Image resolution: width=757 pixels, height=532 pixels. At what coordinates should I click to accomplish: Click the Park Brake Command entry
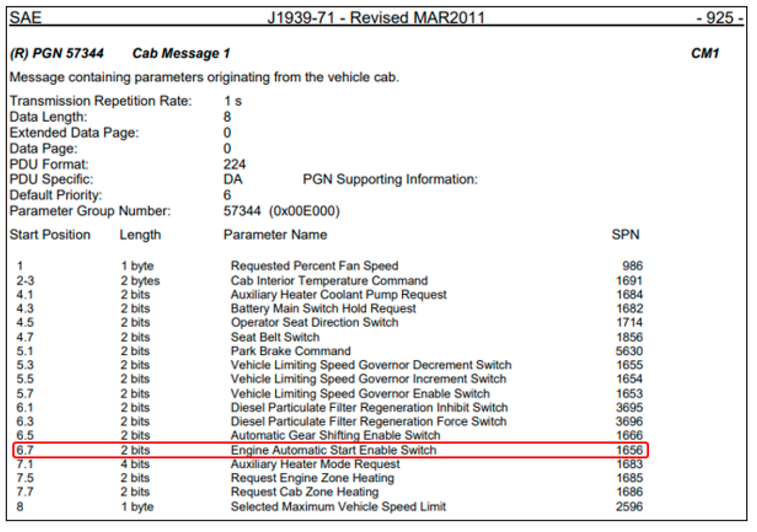[291, 351]
